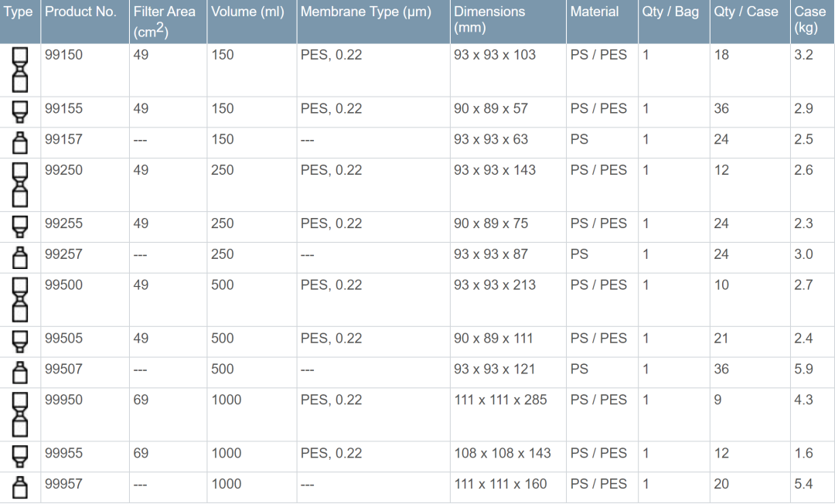Click the filter unit type icon for product 99950
The height and width of the screenshot is (504, 835).
click(19, 414)
